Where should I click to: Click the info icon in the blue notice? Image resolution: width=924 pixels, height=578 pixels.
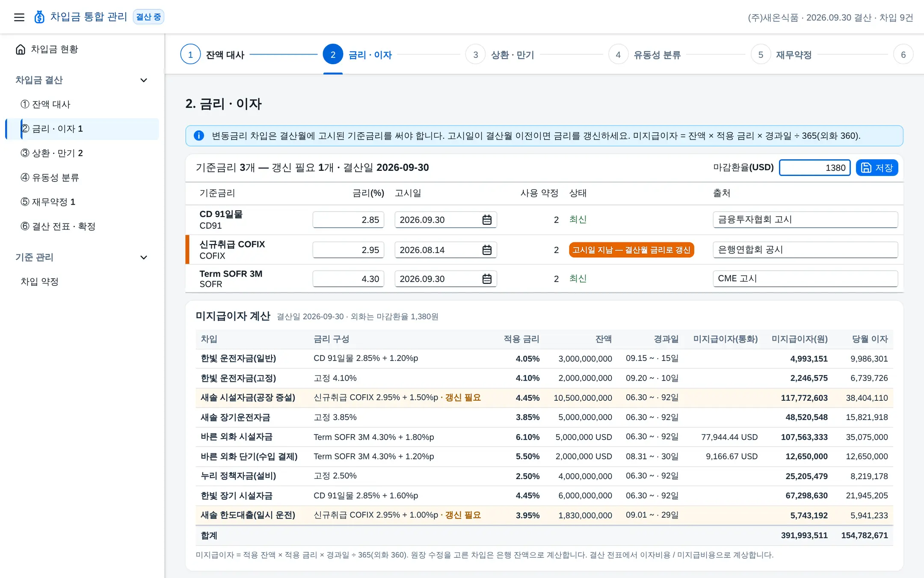point(199,136)
